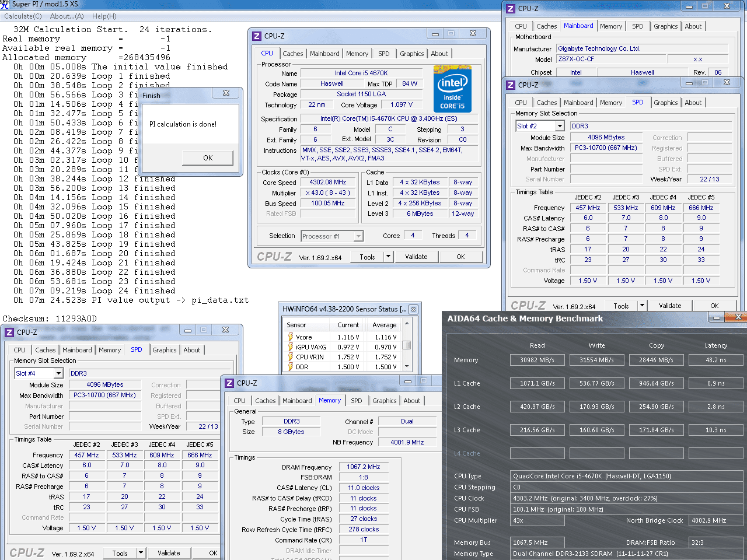Click Validate in CPU-Z Slot #2 window
The width and height of the screenshot is (747, 560).
click(670, 306)
